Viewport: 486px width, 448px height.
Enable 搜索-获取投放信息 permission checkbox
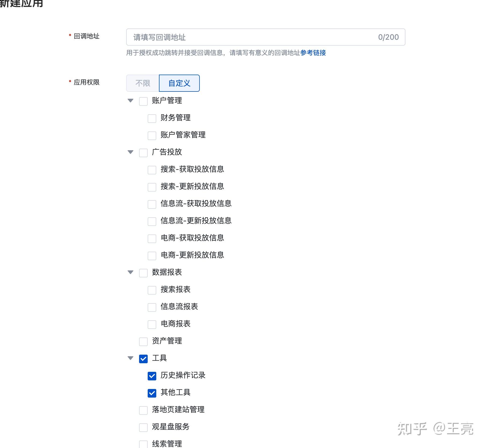click(152, 170)
